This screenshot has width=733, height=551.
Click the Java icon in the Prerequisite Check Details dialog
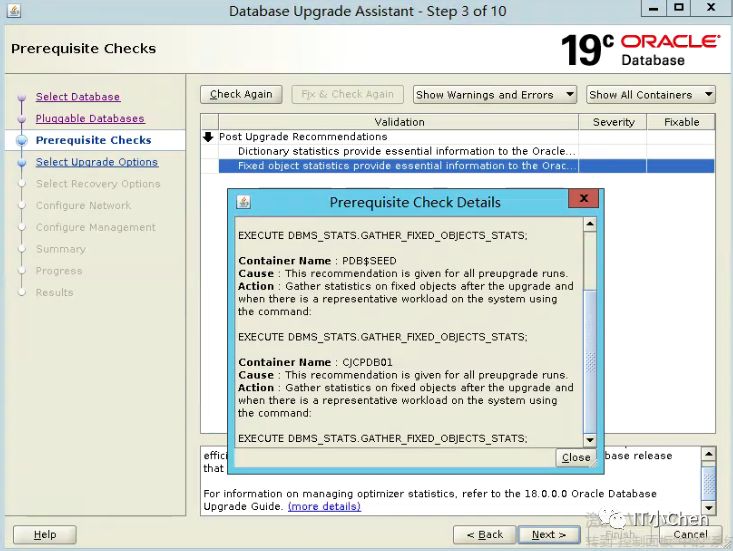(x=243, y=202)
